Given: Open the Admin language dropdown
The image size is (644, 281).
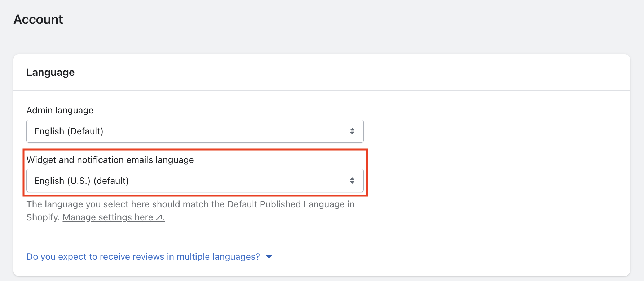Looking at the screenshot, I should (x=195, y=131).
